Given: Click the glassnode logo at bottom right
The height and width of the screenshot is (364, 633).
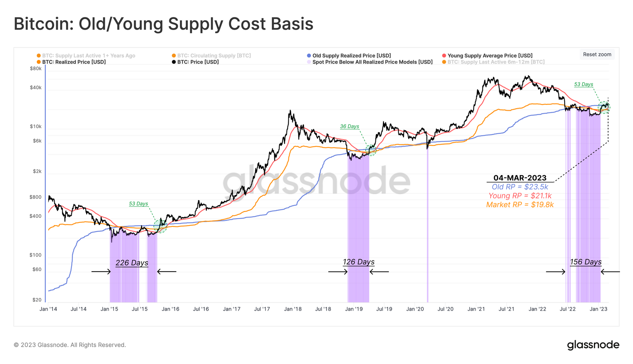Looking at the screenshot, I should click(x=593, y=345).
